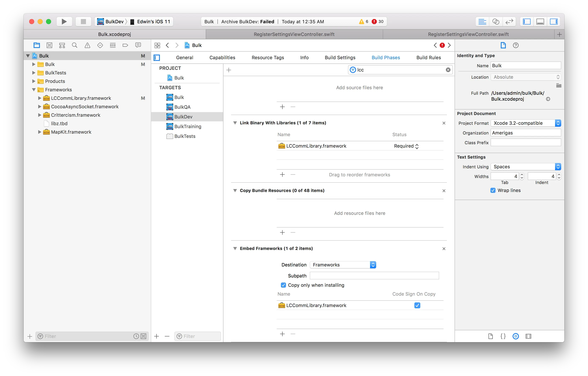
Task: Show the Issue navigator warning icon
Action: [x=87, y=45]
